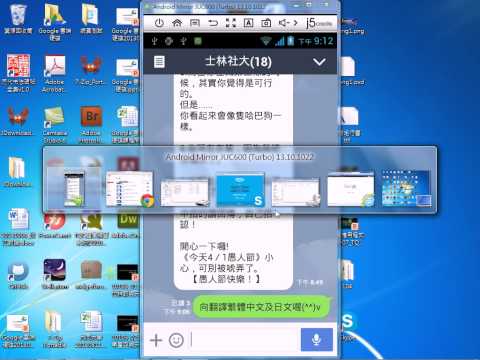Switch to Chrome window thumbnail in task switcher

pyautogui.click(x=130, y=190)
